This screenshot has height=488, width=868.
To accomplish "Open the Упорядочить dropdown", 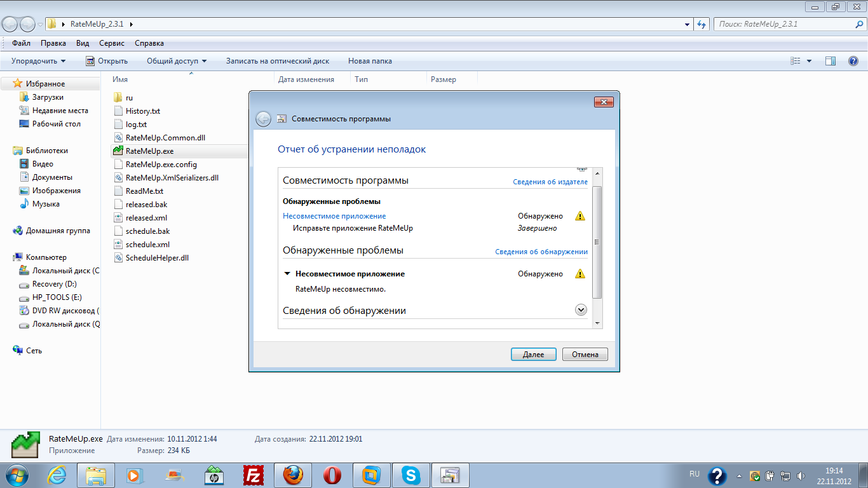I will coord(38,61).
